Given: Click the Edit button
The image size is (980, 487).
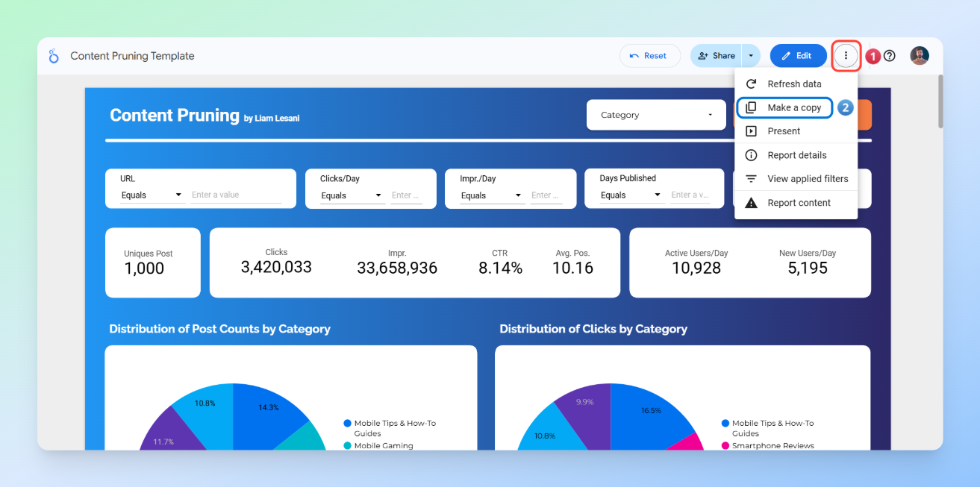Looking at the screenshot, I should [798, 55].
